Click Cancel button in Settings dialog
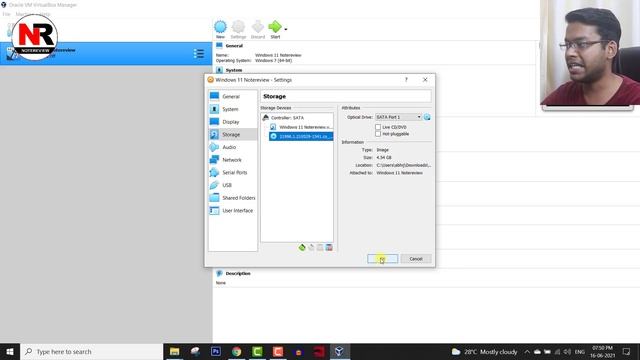 (416, 259)
